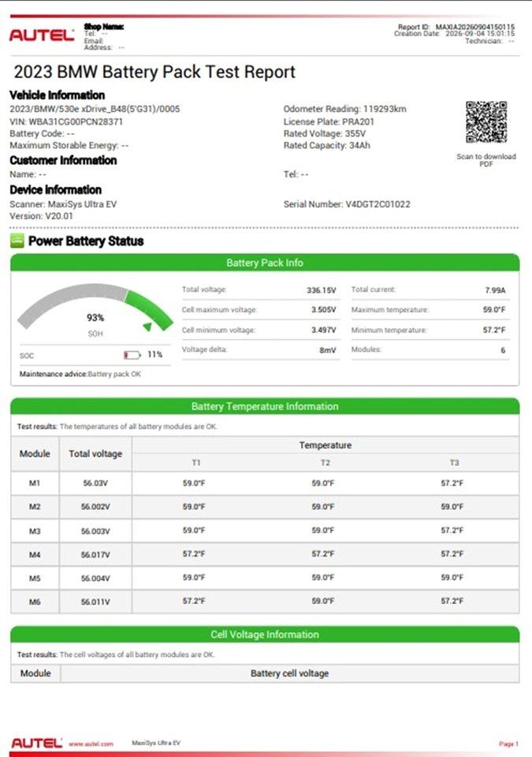Click the M5 total voltage 56.004V
The image size is (532, 757).
[95, 578]
